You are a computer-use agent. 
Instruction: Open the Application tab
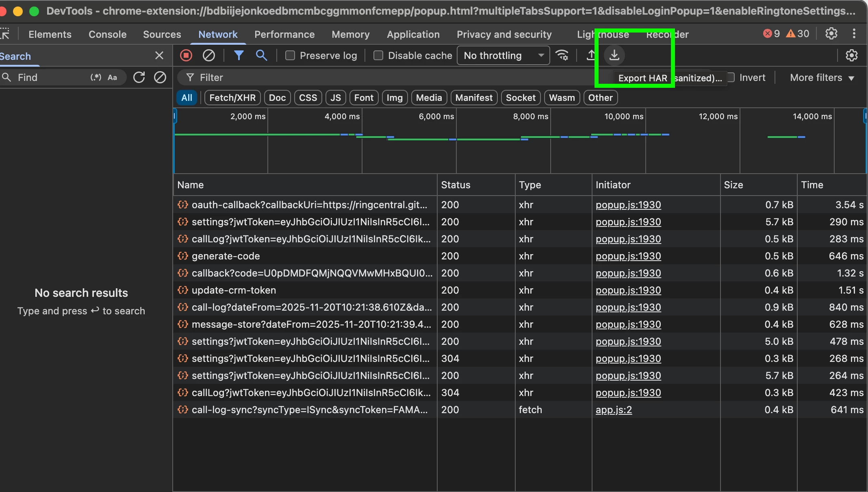(x=413, y=35)
